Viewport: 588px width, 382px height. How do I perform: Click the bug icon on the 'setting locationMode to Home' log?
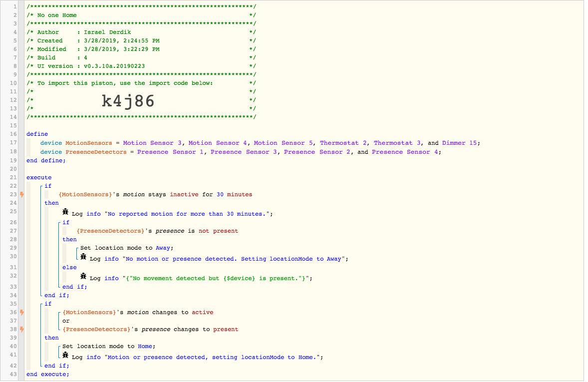click(65, 355)
